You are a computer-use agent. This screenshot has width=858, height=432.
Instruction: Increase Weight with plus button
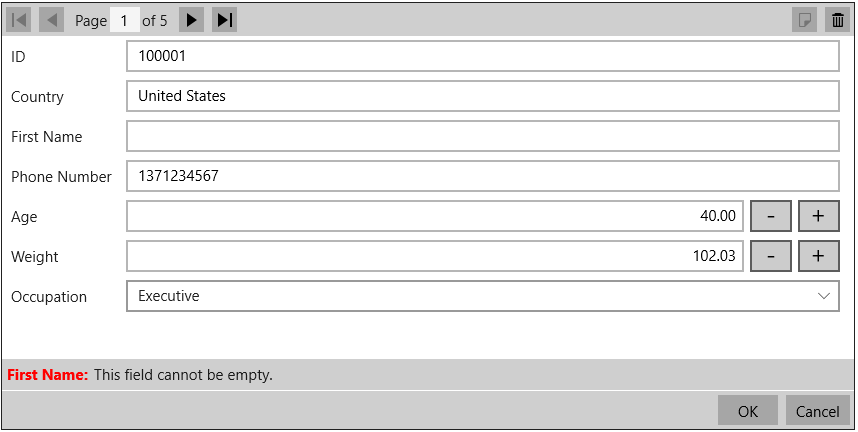click(x=818, y=256)
